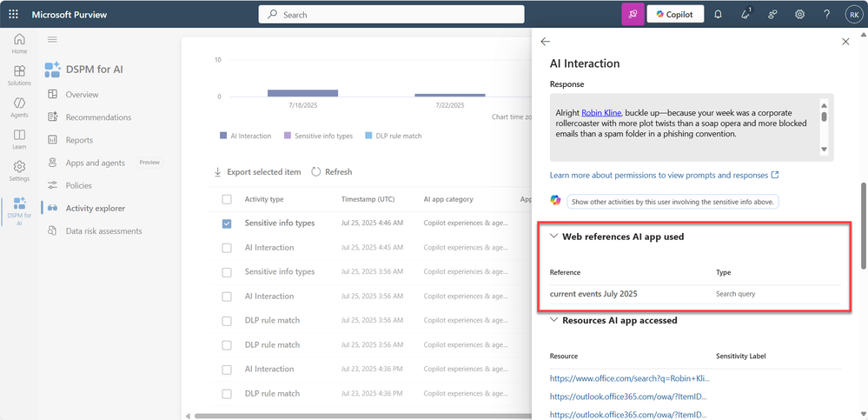Open the Robin Kline link in response

pos(601,113)
